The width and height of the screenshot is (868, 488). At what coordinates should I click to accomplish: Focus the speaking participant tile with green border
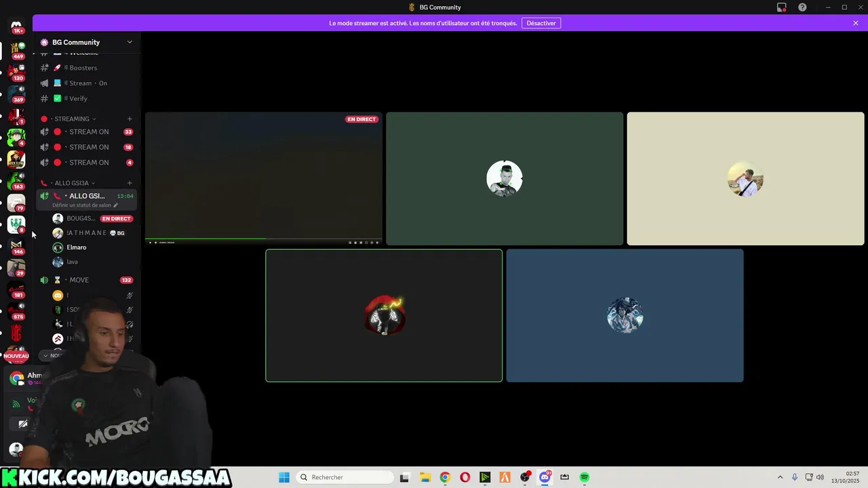tap(384, 316)
